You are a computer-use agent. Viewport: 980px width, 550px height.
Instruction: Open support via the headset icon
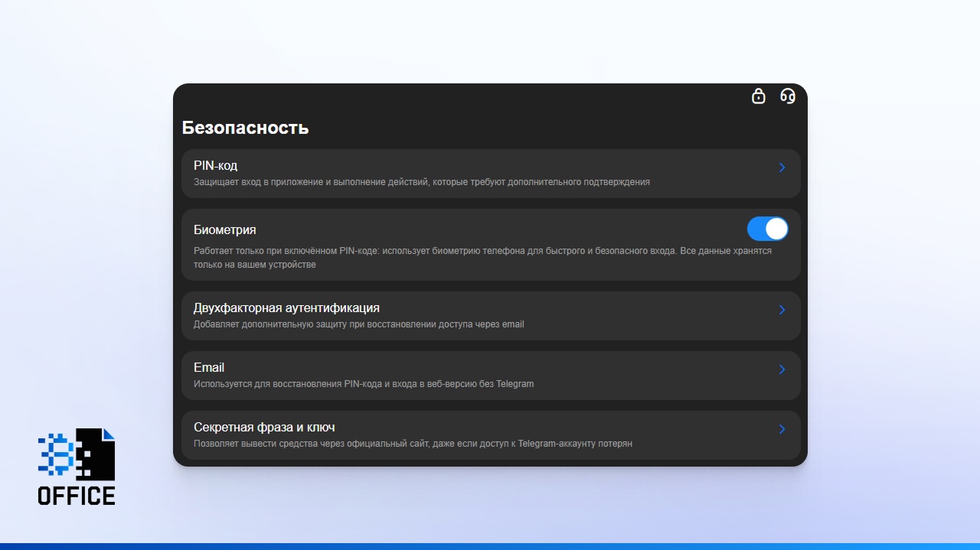(788, 96)
